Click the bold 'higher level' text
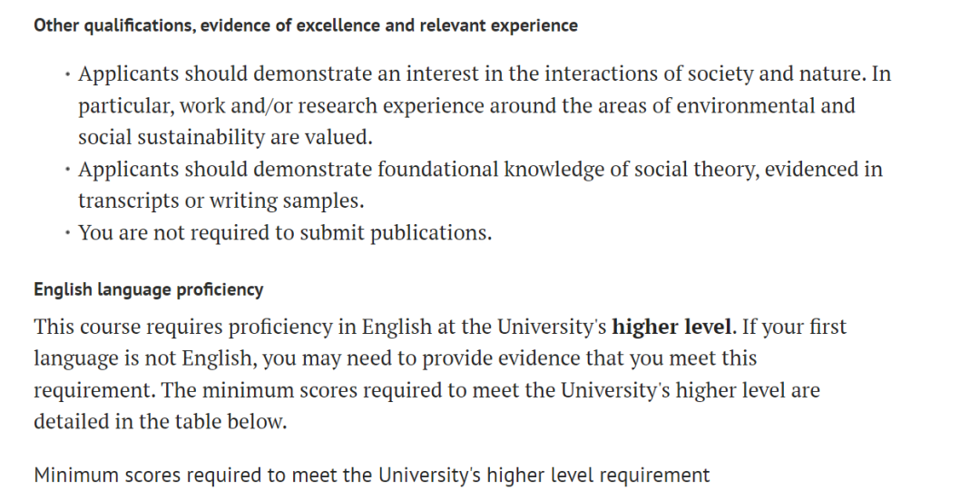This screenshot has width=980, height=500. click(671, 327)
